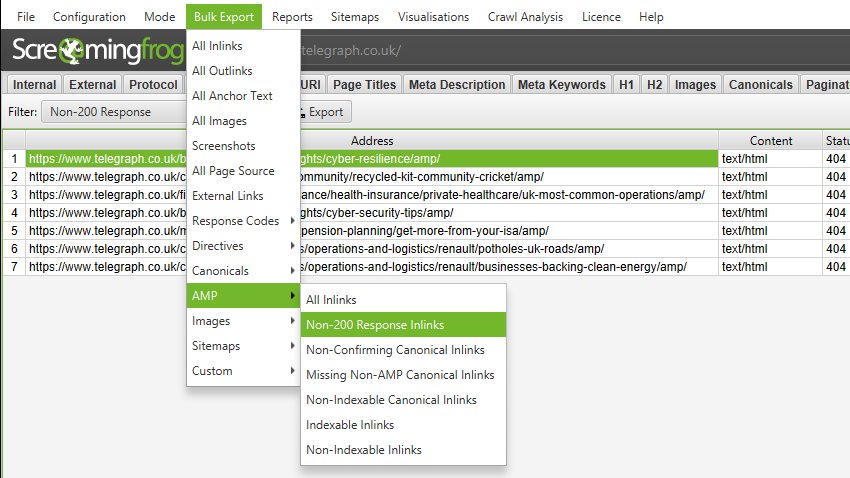Image resolution: width=850 pixels, height=478 pixels.
Task: Select Indexable Inlinks option
Action: (403, 424)
